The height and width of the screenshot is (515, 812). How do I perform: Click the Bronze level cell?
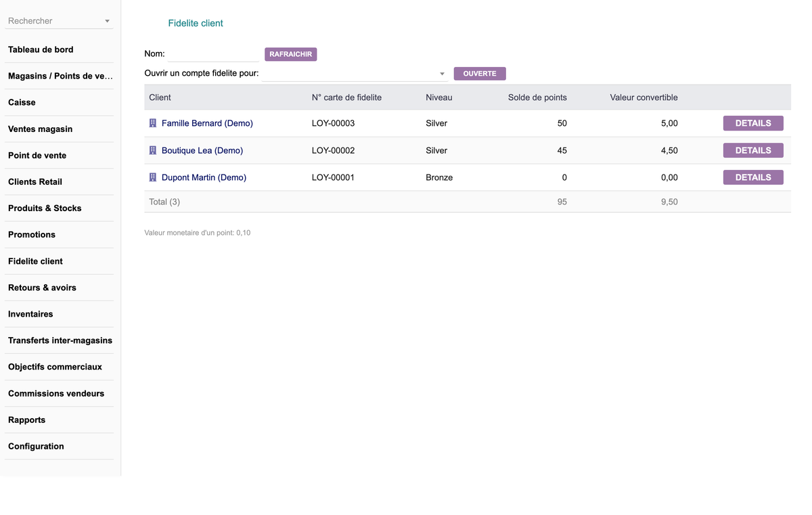point(439,177)
